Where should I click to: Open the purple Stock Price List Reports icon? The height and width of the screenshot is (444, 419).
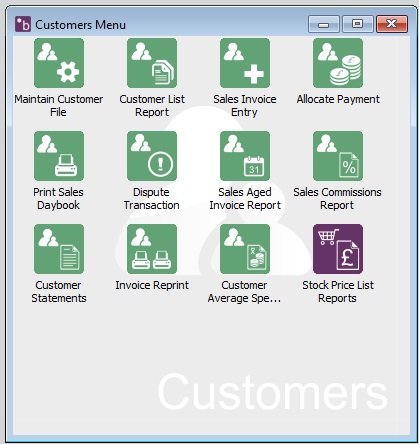[x=338, y=249]
